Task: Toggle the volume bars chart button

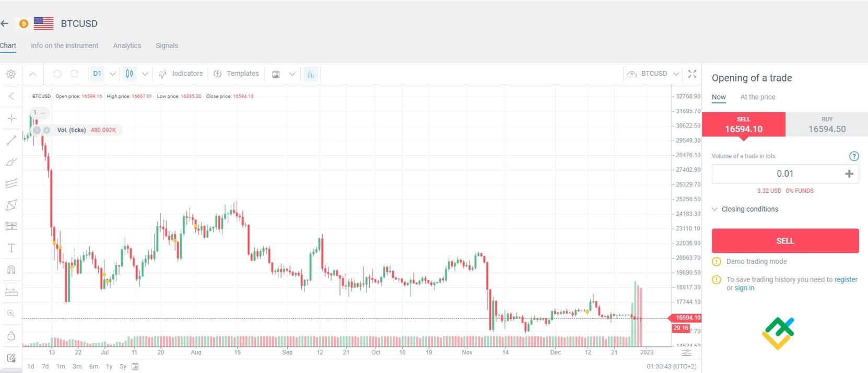Action: 311,74
